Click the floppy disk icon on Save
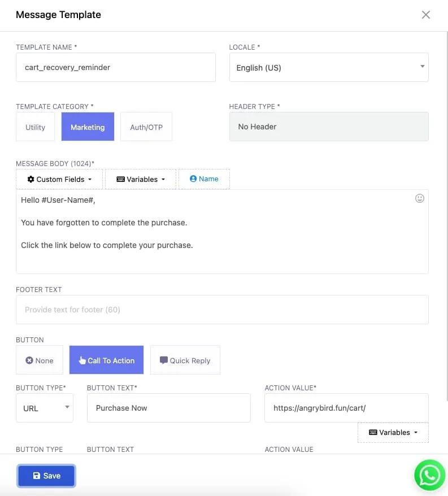Viewport: 448px width, 496px height. [37, 476]
